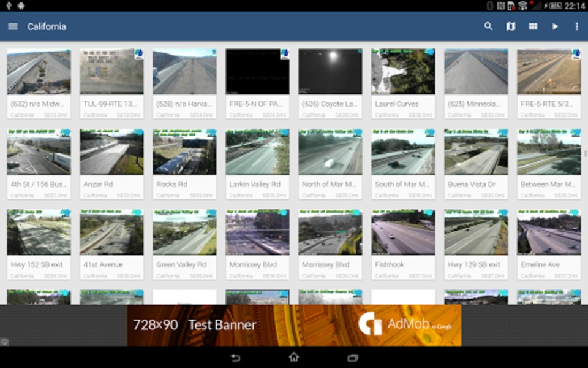Image resolution: width=588 pixels, height=368 pixels.
Task: Open the 41st Avenue camera thumbnail
Action: (x=111, y=232)
